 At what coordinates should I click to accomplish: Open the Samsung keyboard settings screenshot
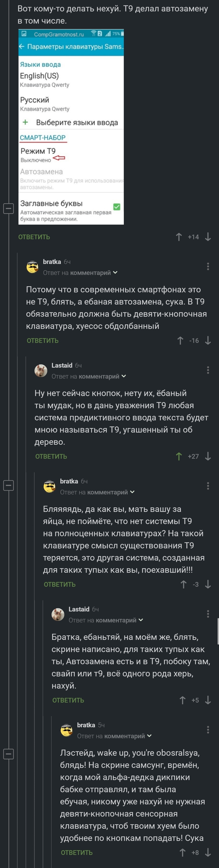point(71,127)
